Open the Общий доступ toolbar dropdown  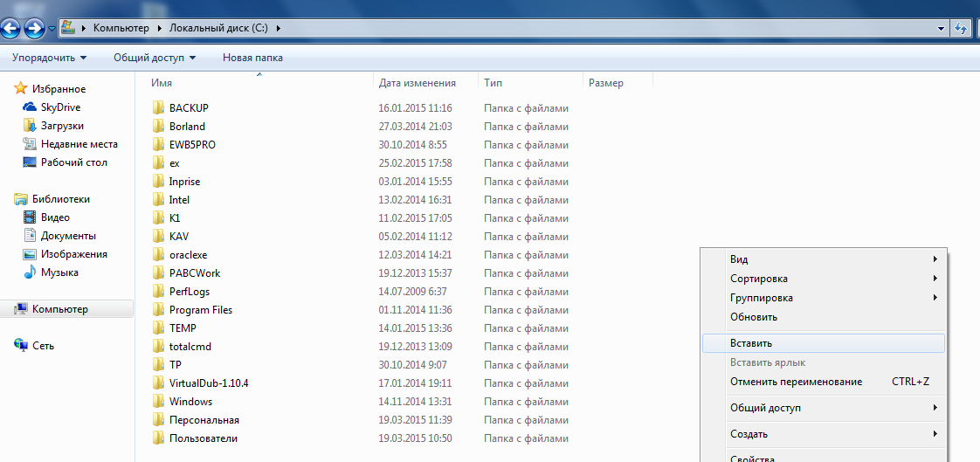click(x=155, y=58)
